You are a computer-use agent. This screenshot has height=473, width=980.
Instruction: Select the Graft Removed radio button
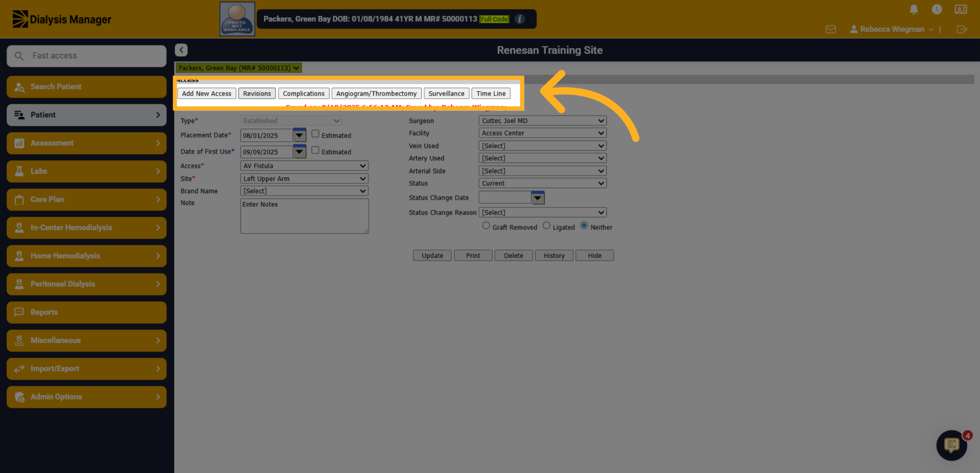click(x=486, y=226)
